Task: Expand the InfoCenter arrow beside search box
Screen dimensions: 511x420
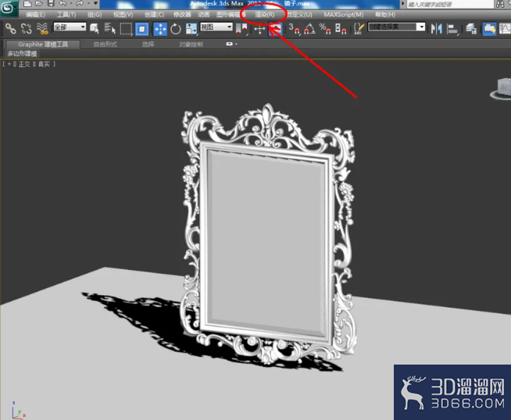Action: tap(403, 4)
